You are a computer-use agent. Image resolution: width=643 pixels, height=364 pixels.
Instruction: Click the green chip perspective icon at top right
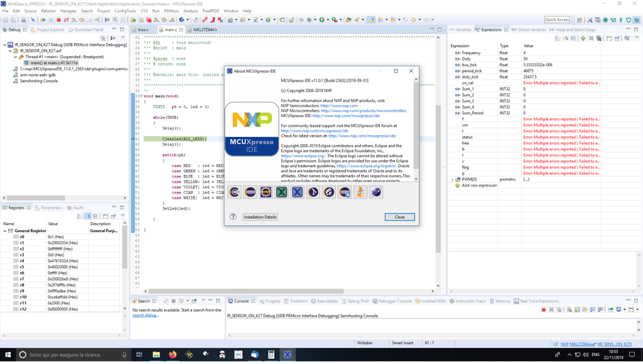(605, 20)
